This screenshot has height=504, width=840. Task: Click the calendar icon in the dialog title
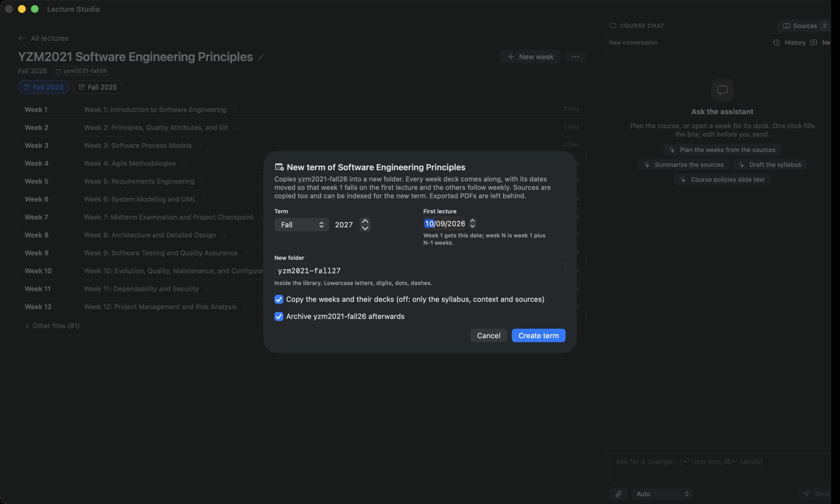(x=279, y=167)
